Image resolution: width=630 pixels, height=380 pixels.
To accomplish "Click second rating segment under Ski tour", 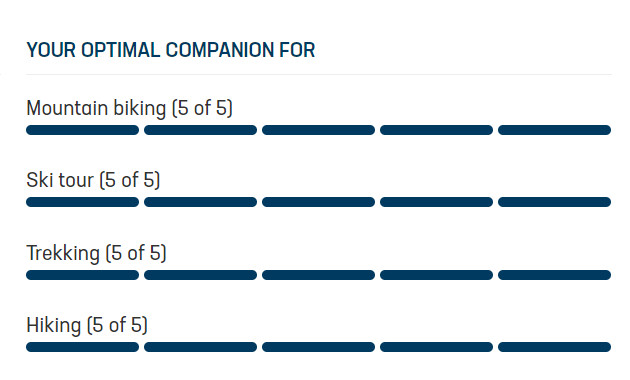I will tap(200, 202).
